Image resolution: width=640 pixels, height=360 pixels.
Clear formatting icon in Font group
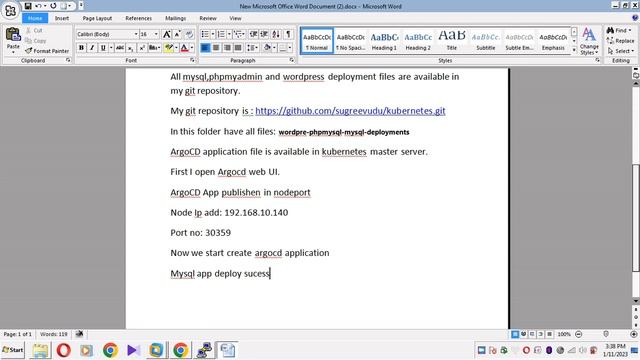(x=189, y=34)
